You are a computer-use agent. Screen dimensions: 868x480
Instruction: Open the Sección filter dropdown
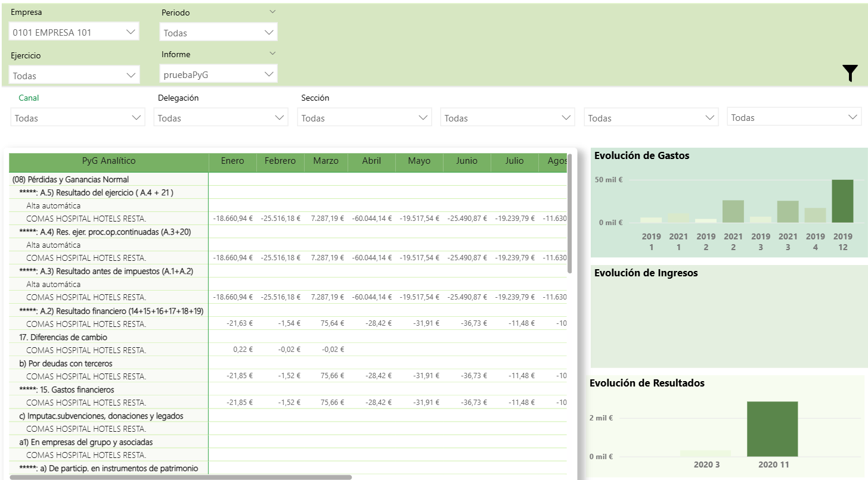[x=364, y=118]
